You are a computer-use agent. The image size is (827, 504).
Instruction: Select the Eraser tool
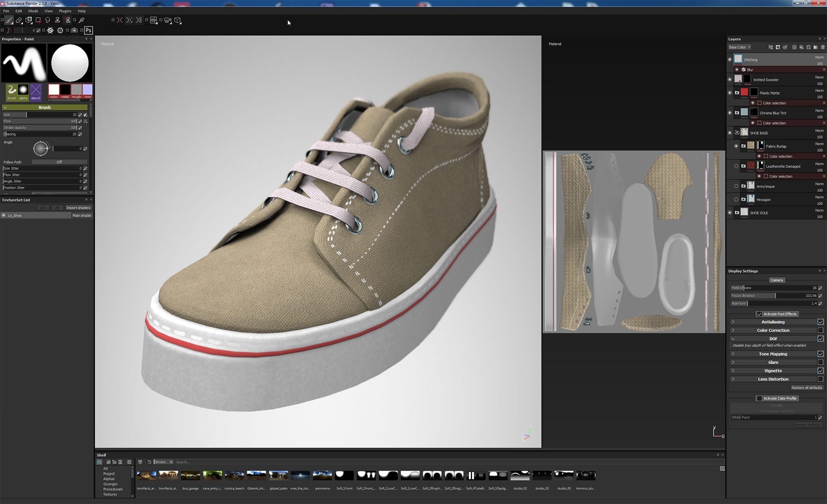tap(19, 20)
